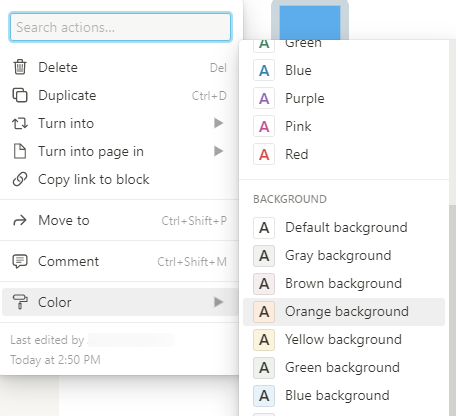Set Default background option
Image resolution: width=456 pixels, height=416 pixels.
pos(344,228)
